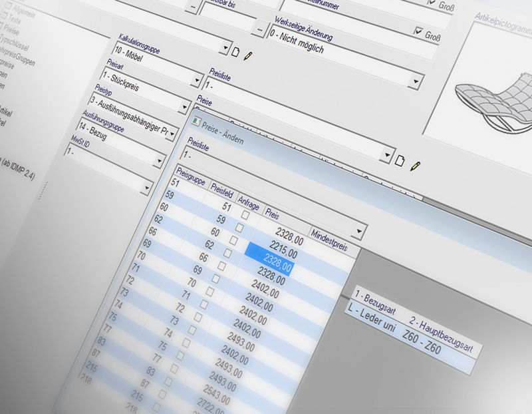Tick Anfrage checkbox for Preisfeld 59
532x414 pixels.
(x=239, y=228)
